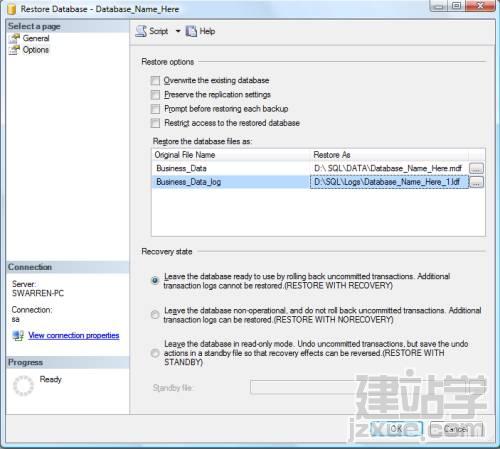Click the OK button
Image resolution: width=500 pixels, height=449 pixels.
point(396,429)
